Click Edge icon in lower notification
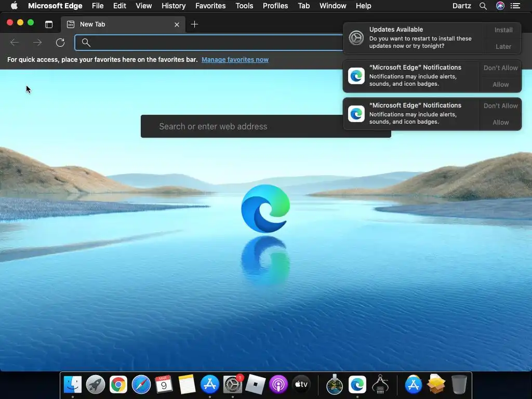This screenshot has width=532, height=399. [x=356, y=114]
